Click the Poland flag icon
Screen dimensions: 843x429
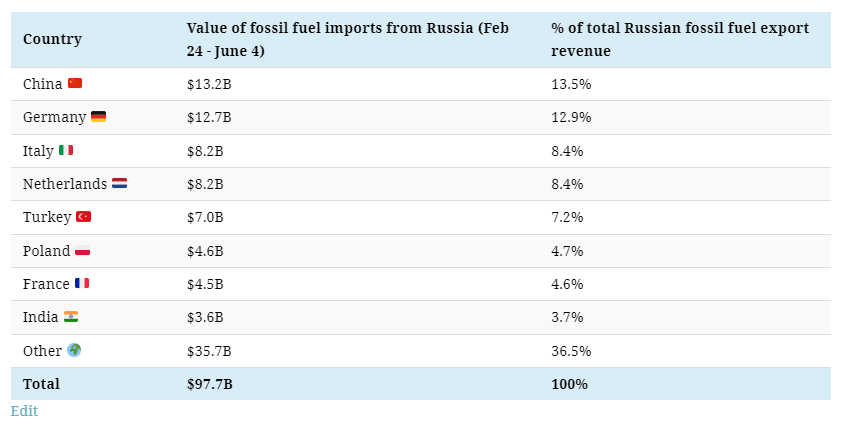click(x=83, y=251)
